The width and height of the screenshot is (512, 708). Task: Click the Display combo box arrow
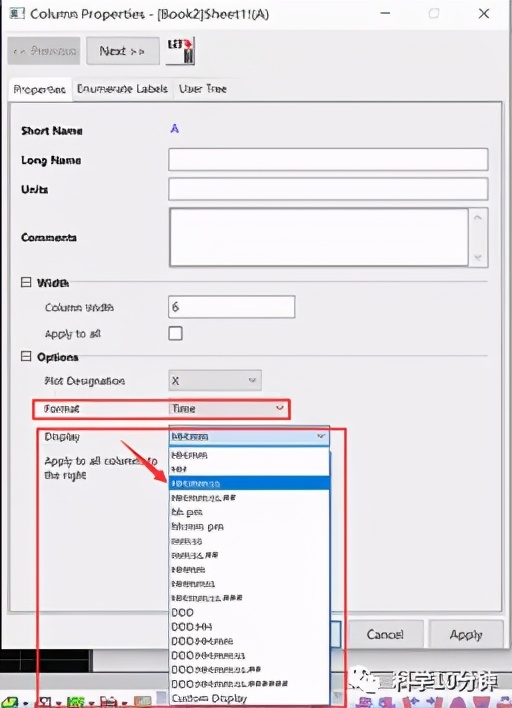point(321,437)
